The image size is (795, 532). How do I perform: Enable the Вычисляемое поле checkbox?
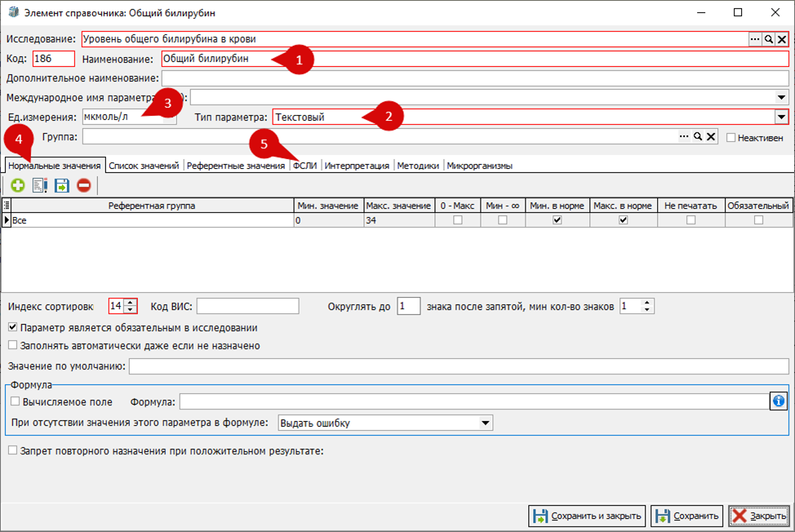pyautogui.click(x=16, y=401)
